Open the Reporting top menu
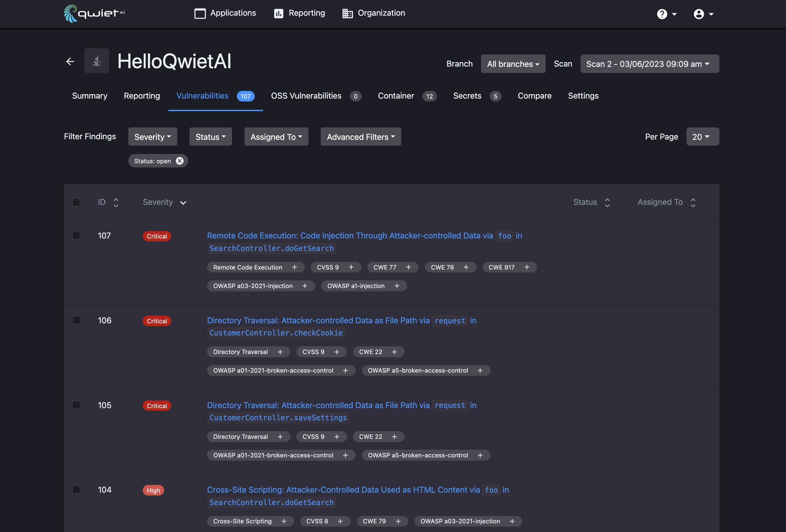 [299, 13]
